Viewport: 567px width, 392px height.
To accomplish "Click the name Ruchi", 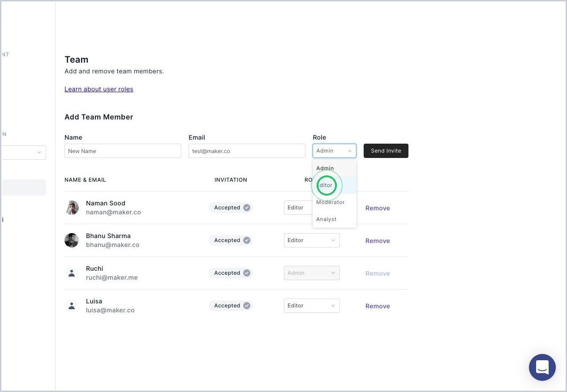I will [94, 268].
